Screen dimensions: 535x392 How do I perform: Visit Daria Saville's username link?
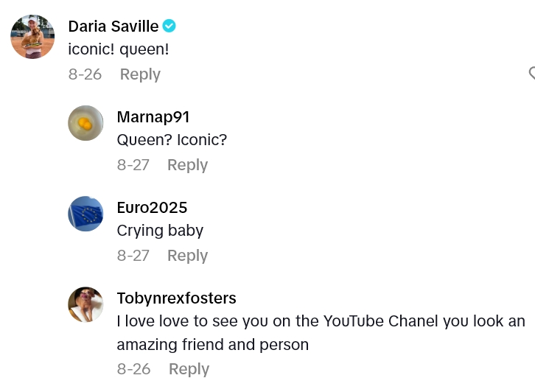point(113,27)
